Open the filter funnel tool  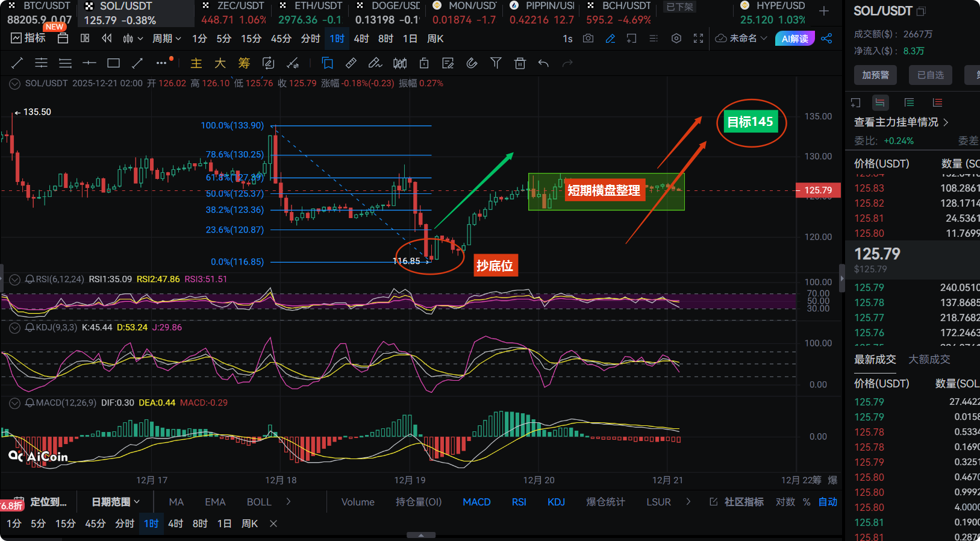coord(496,63)
